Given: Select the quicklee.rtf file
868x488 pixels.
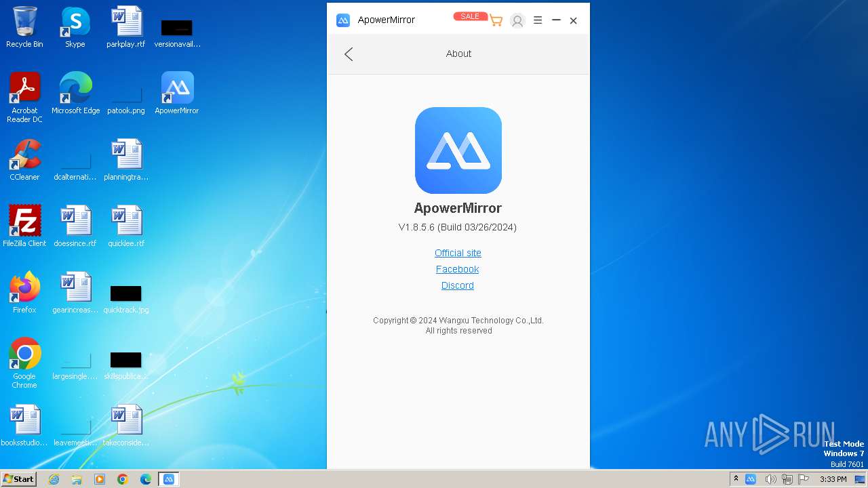Looking at the screenshot, I should point(126,226).
